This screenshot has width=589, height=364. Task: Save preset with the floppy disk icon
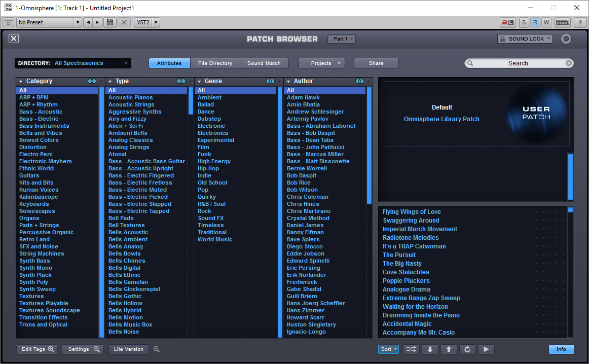[110, 22]
